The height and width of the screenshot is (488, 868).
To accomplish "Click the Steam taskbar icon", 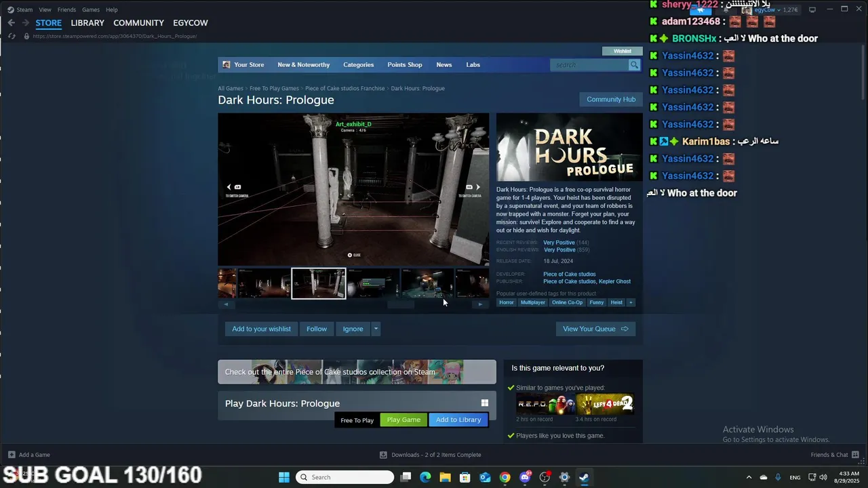I will (x=584, y=477).
